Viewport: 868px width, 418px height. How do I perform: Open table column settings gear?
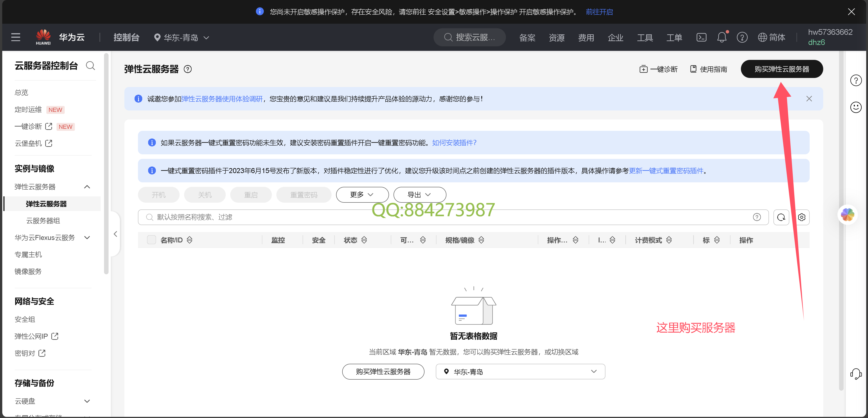click(x=802, y=217)
